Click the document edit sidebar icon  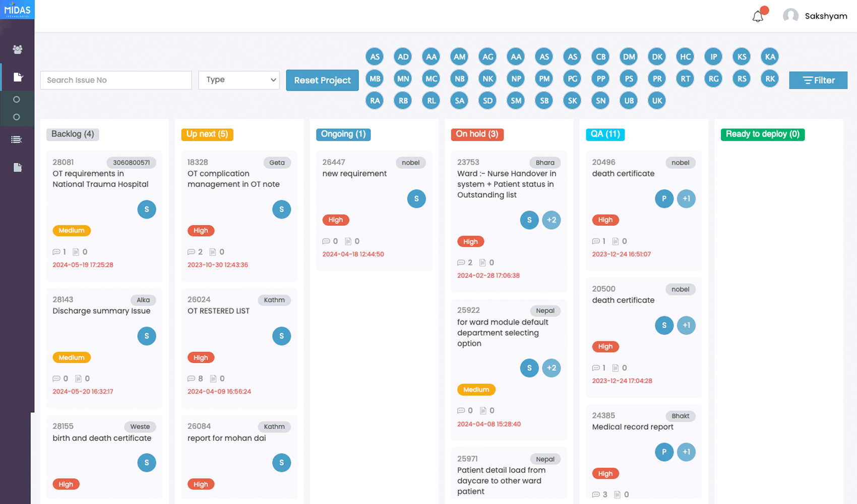(18, 77)
